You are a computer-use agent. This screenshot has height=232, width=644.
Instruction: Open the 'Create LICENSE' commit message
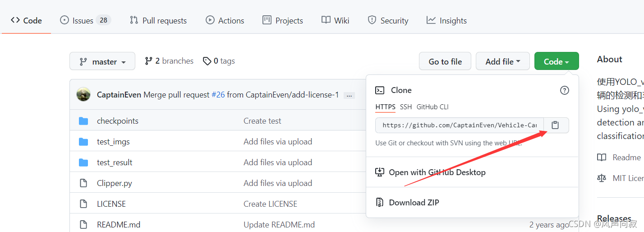click(x=271, y=204)
